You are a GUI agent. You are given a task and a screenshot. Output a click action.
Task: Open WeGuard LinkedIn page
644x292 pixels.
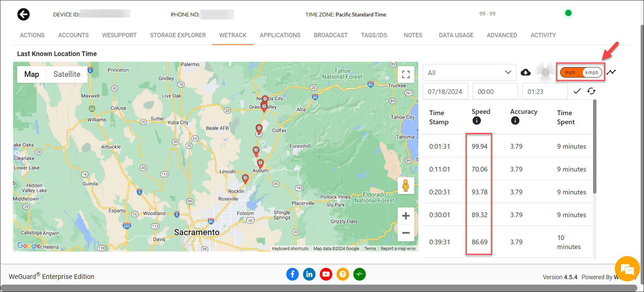(309, 274)
